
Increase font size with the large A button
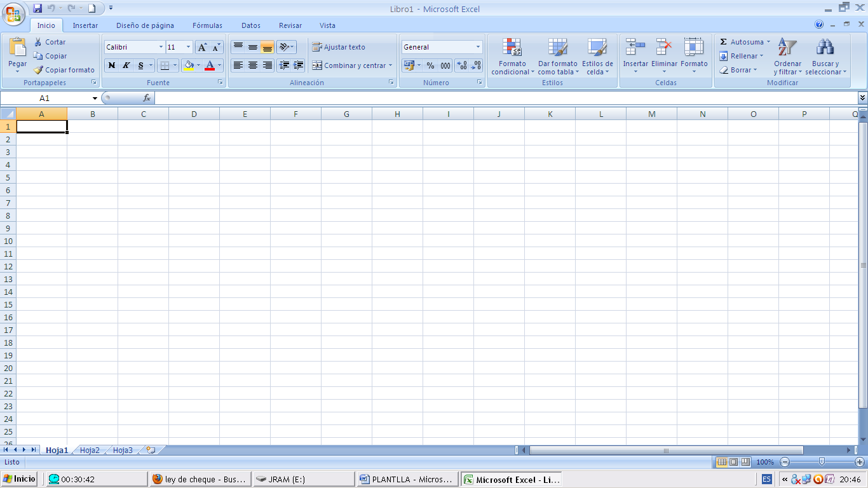[x=202, y=47]
